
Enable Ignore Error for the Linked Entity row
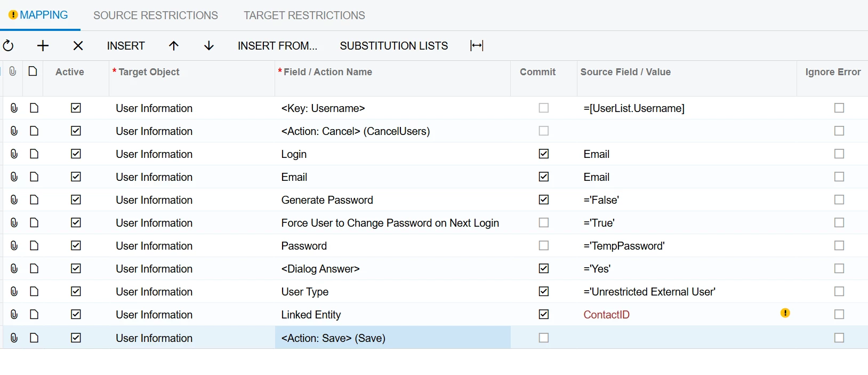coord(839,315)
